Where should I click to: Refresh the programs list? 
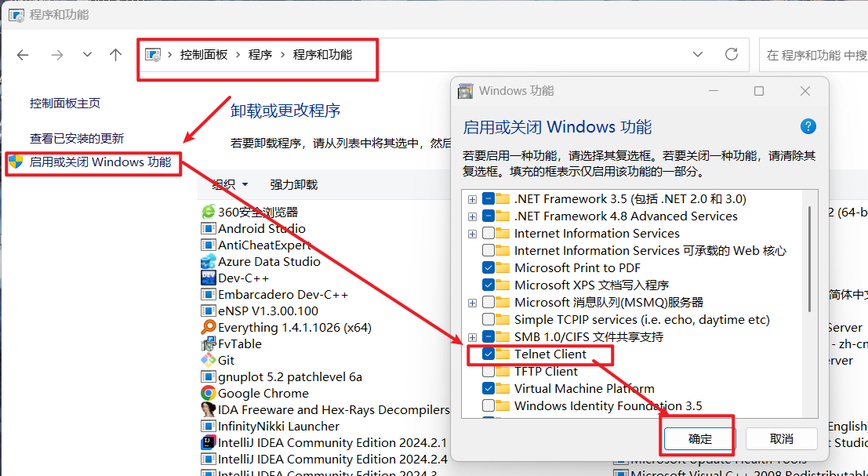tap(732, 54)
